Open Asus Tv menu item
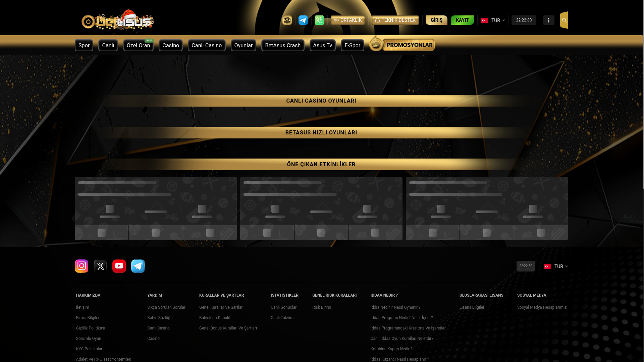This screenshot has width=644, height=362. click(x=323, y=45)
